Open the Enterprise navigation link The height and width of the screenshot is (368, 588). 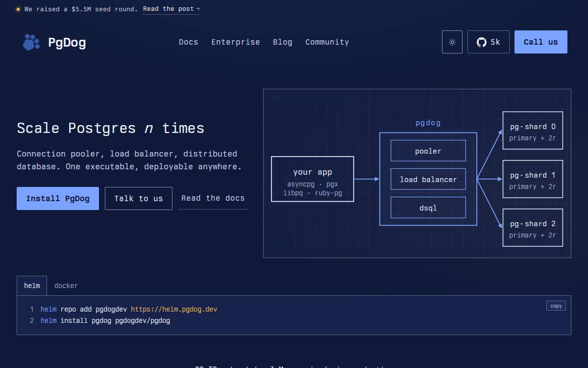point(236,42)
